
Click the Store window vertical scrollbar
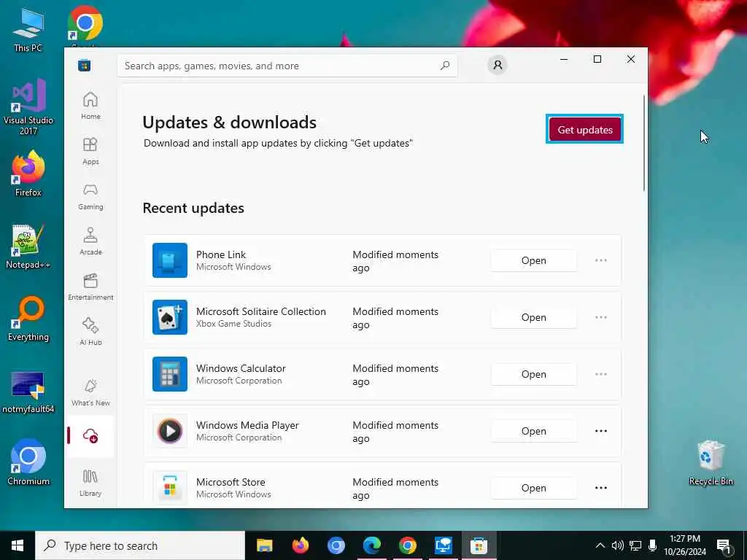[644, 143]
